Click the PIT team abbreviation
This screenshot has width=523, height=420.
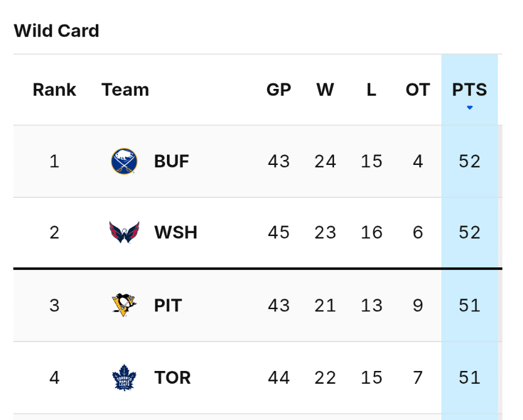click(x=168, y=305)
